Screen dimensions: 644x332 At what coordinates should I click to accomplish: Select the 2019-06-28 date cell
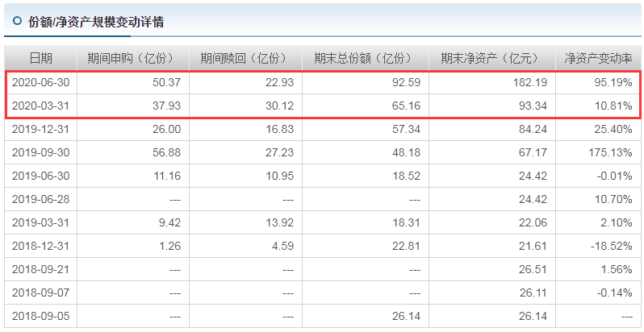coord(40,199)
